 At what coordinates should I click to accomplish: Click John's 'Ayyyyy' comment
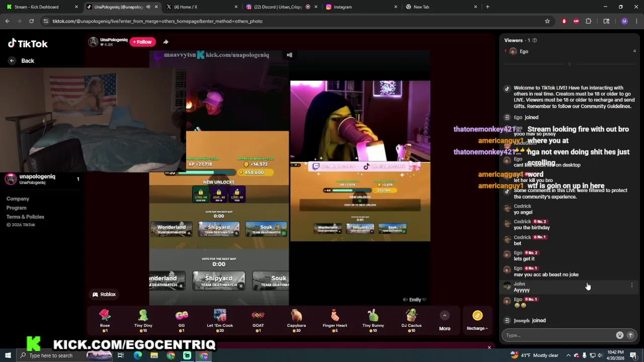pyautogui.click(x=522, y=290)
